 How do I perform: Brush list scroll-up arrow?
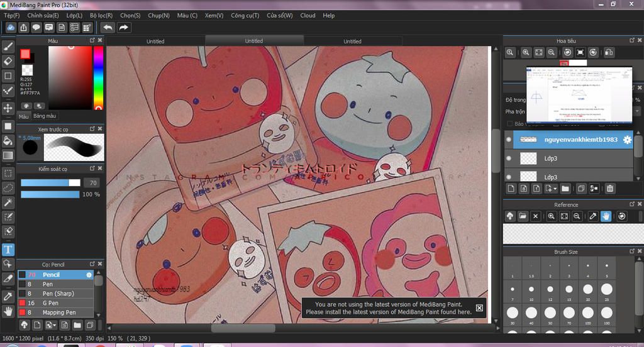(98, 272)
